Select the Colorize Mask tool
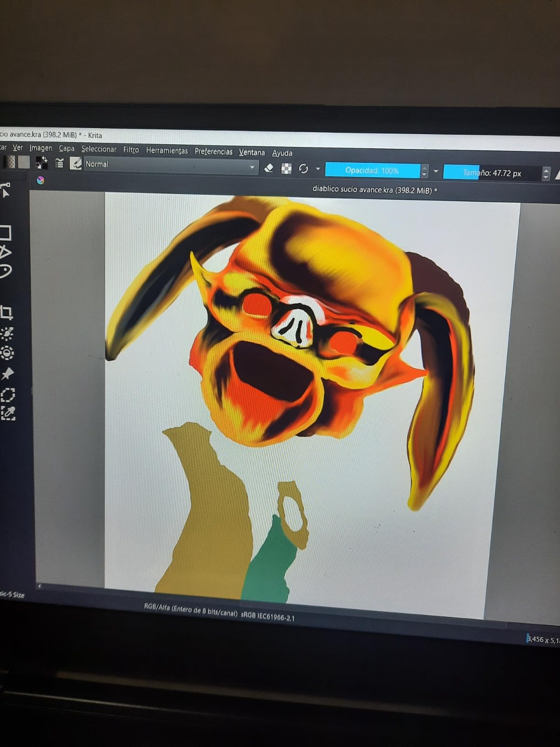The width and height of the screenshot is (560, 747). click(x=7, y=333)
